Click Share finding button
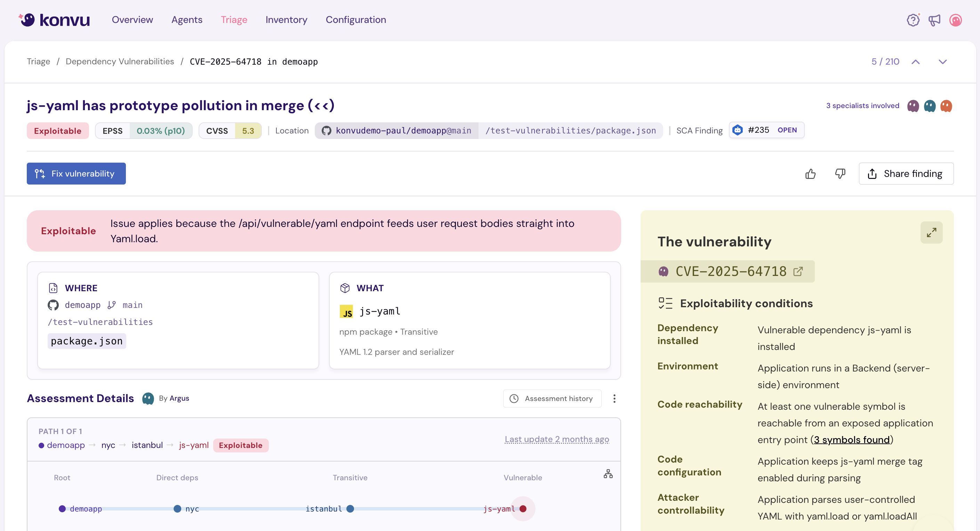The image size is (980, 531). [906, 174]
